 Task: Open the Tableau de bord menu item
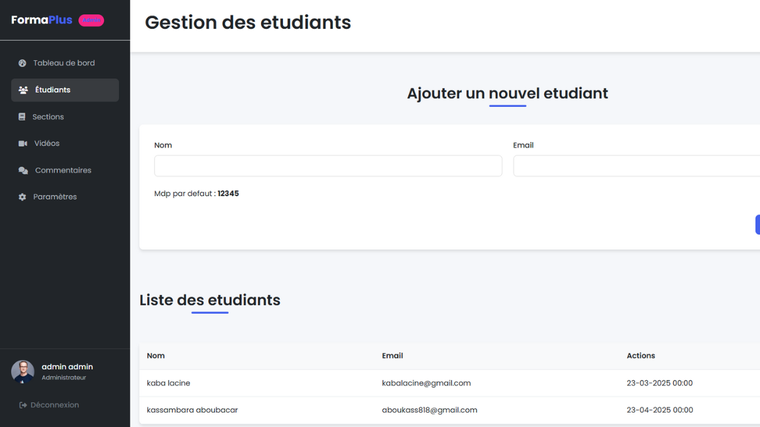click(x=64, y=63)
